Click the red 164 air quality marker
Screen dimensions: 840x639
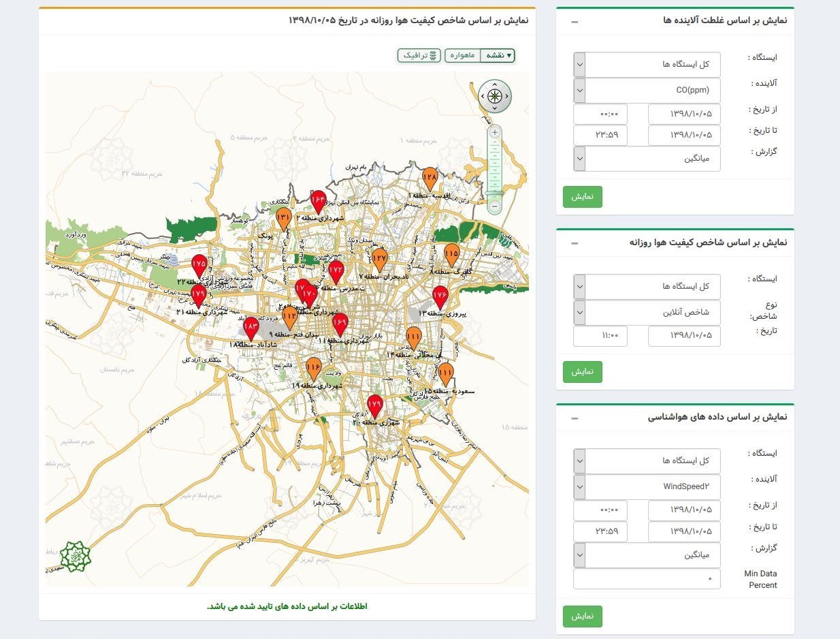click(319, 201)
